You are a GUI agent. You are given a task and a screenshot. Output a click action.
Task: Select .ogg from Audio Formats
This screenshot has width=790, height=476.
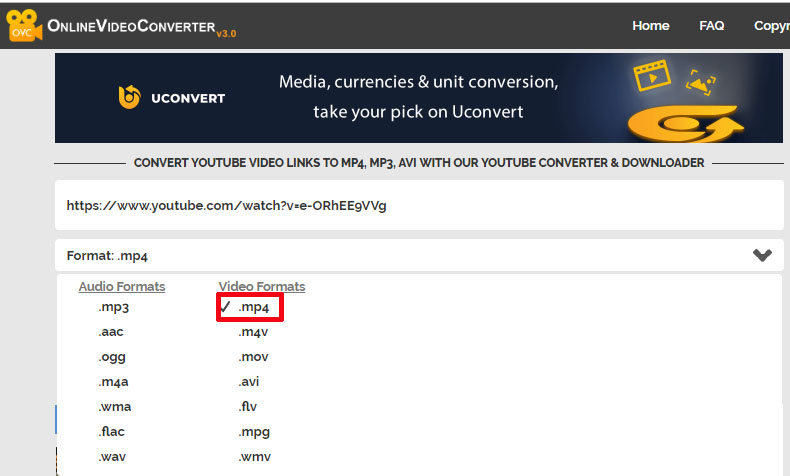tap(112, 357)
